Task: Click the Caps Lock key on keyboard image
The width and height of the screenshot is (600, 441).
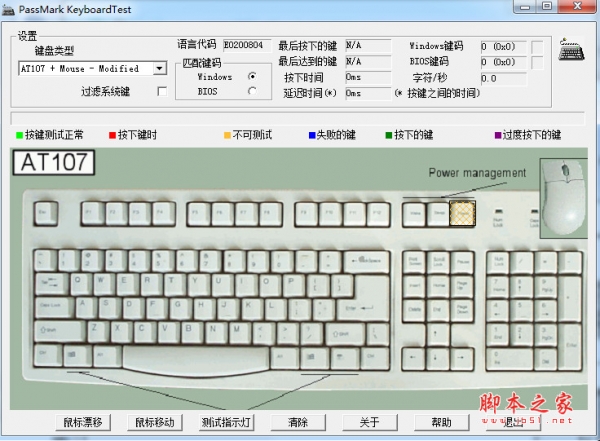Action: 54,309
